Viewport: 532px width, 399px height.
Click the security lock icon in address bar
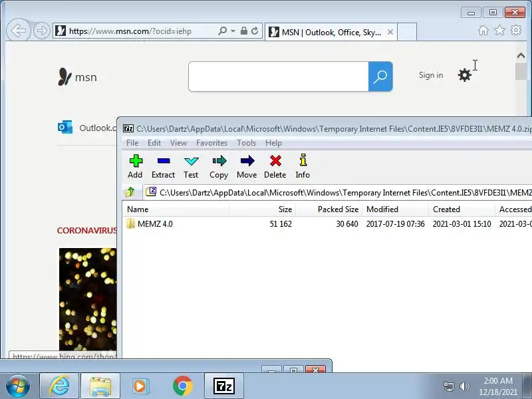coord(243,31)
